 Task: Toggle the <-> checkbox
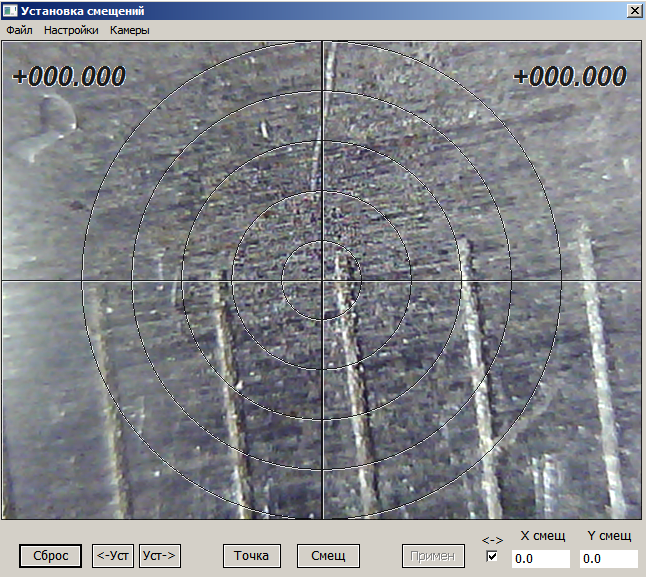[492, 556]
